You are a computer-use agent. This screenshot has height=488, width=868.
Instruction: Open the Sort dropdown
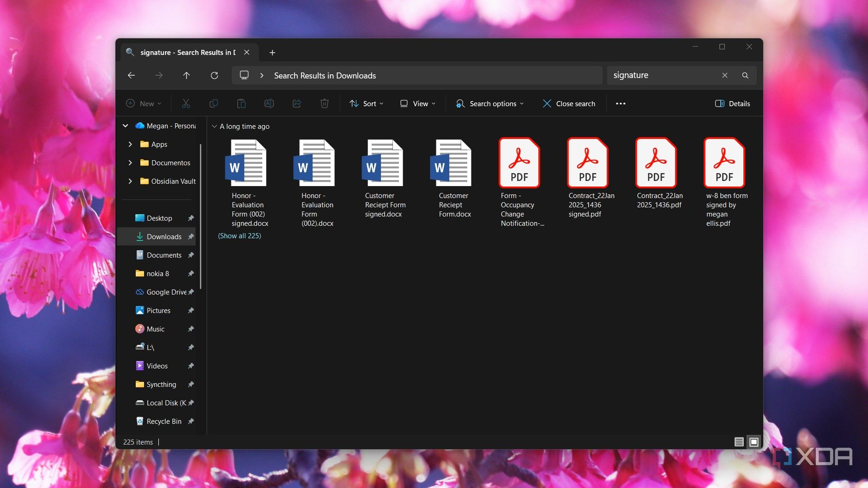(367, 103)
